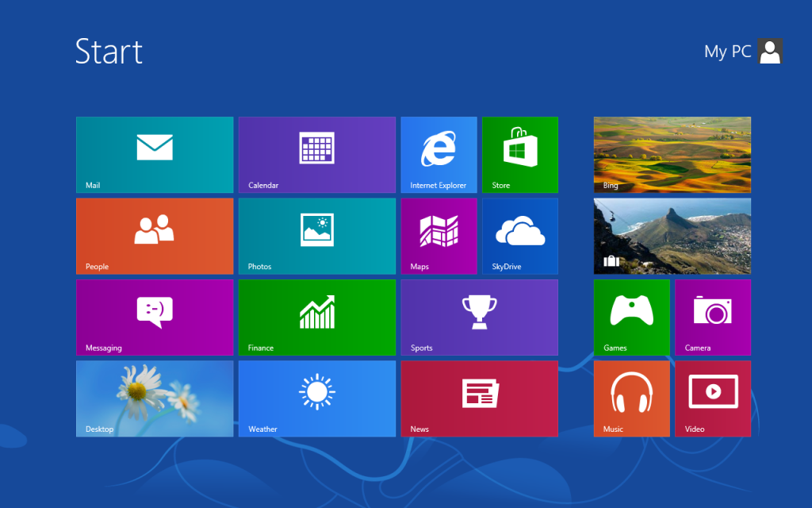Image resolution: width=812 pixels, height=508 pixels.
Task: View the Finance tile
Action: click(x=316, y=317)
